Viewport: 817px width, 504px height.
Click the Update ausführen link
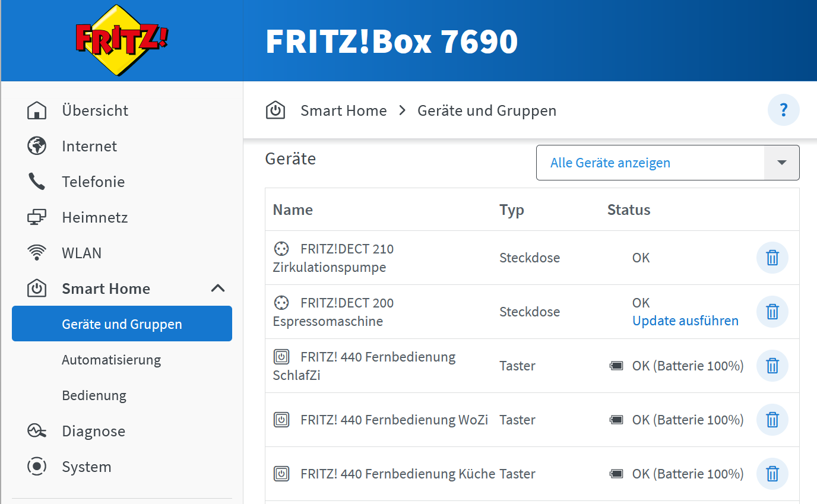click(x=685, y=320)
